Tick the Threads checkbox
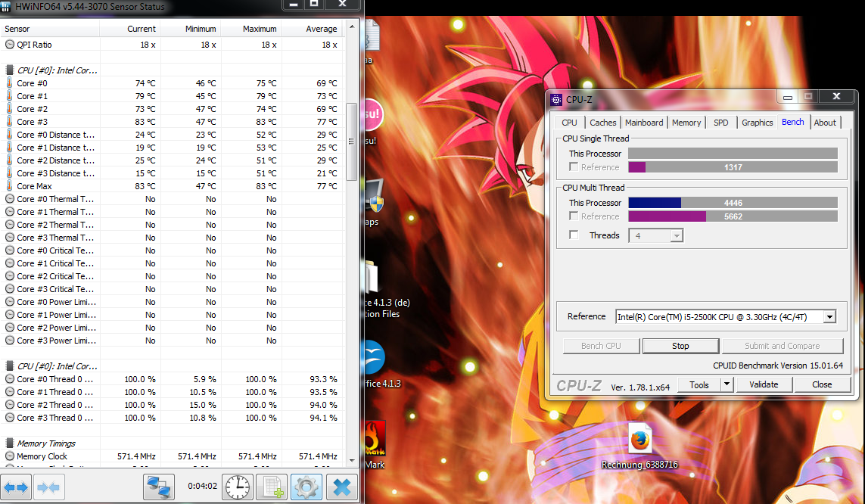Screen dimensions: 865x504 (x=574, y=235)
